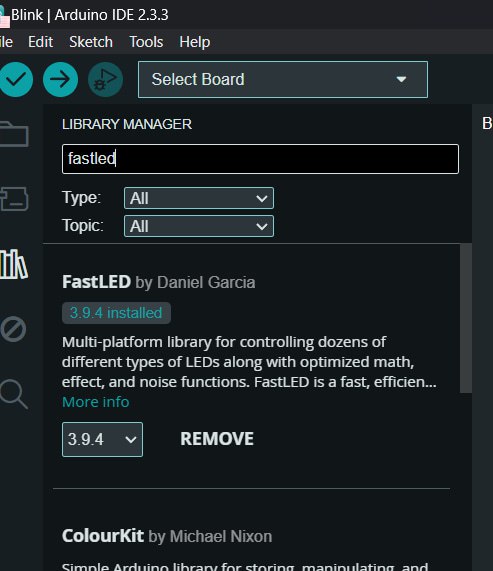Open the Boards Manager sidebar icon
Screen dimensions: 493x571
tap(14, 199)
